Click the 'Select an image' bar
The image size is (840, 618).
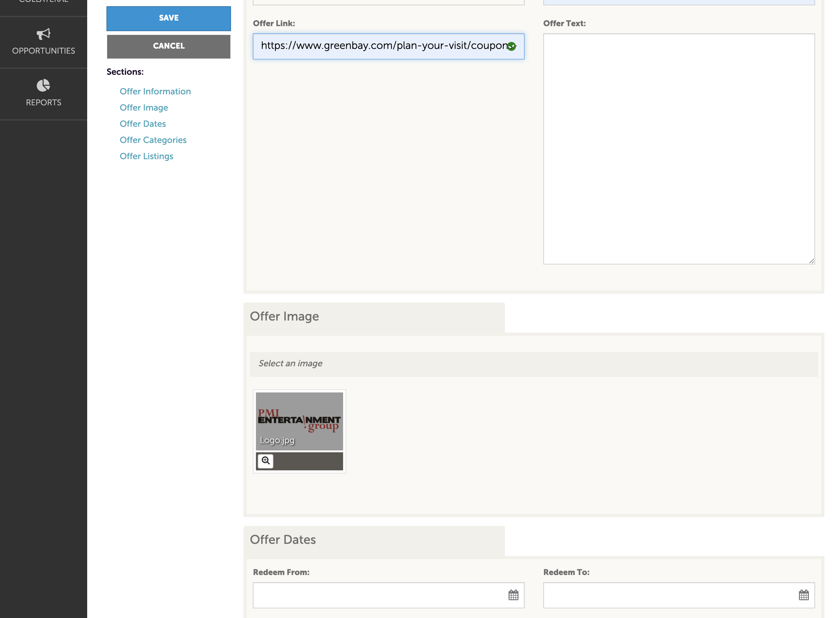click(534, 364)
